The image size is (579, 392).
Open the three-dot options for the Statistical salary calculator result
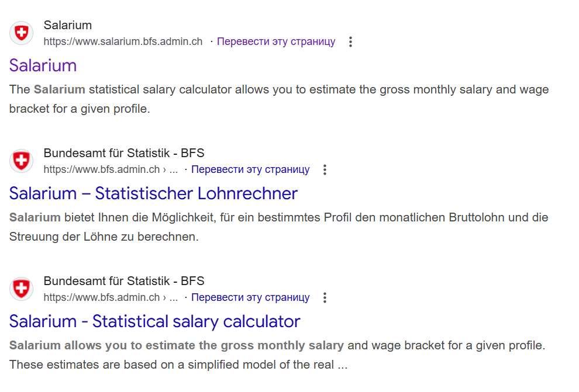pos(325,297)
